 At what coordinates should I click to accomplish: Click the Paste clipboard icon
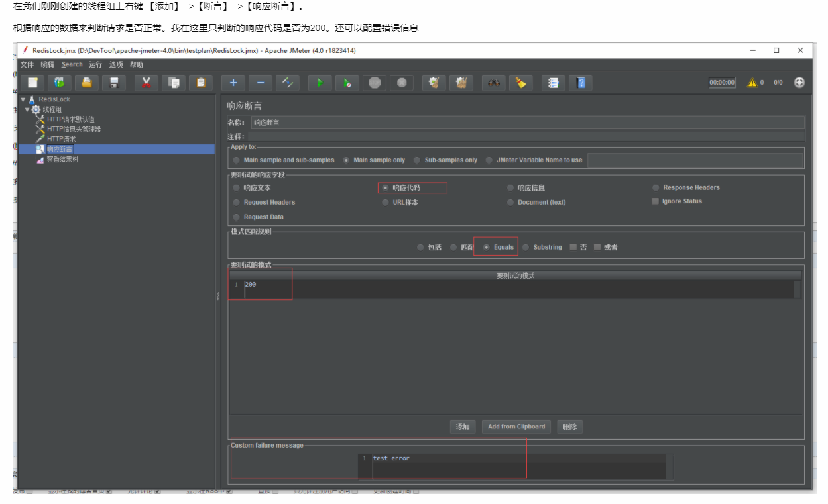(200, 83)
